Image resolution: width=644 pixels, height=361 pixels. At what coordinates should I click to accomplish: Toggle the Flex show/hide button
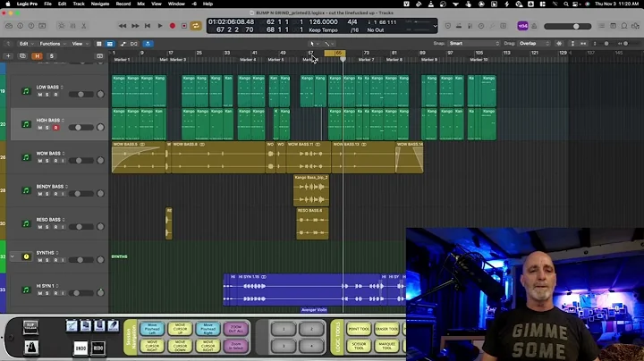tap(134, 44)
